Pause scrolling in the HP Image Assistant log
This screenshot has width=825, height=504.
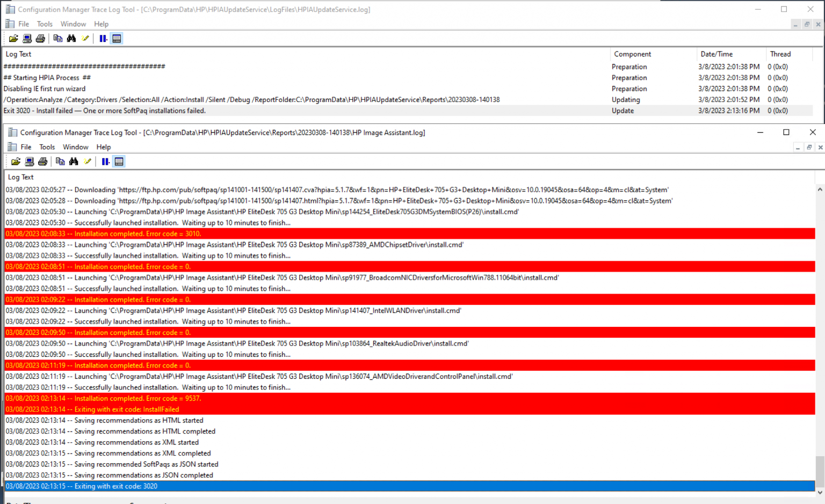coord(105,161)
